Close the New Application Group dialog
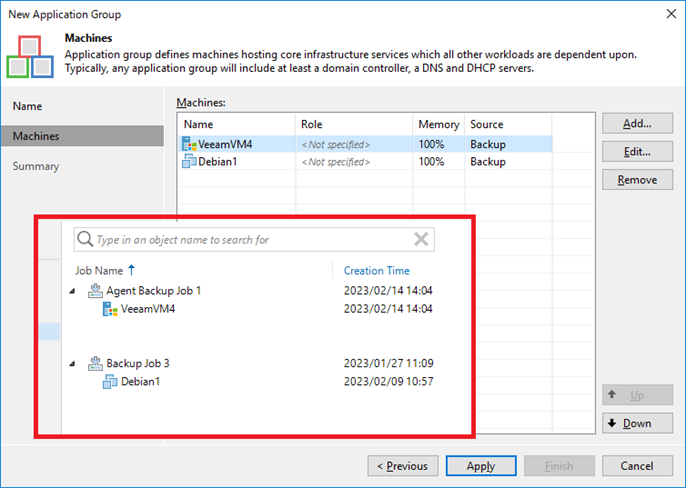 [x=671, y=14]
